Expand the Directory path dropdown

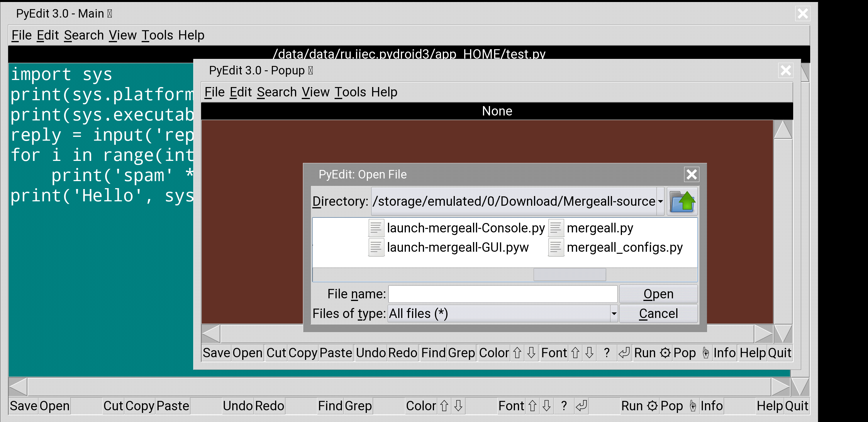[x=660, y=201]
